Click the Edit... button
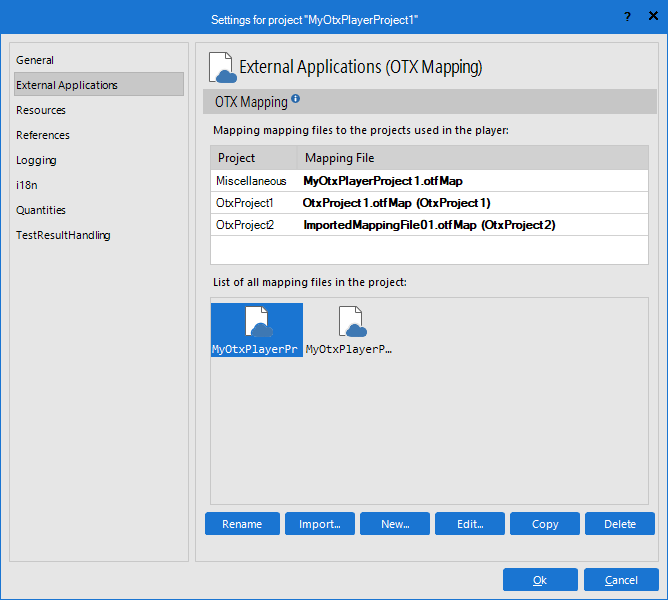This screenshot has width=668, height=600. pyautogui.click(x=470, y=524)
